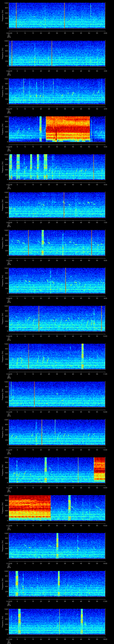Open the spectrogram panel starting at 0:15:00
The width and height of the screenshot is (114, 644).
click(x=57, y=546)
